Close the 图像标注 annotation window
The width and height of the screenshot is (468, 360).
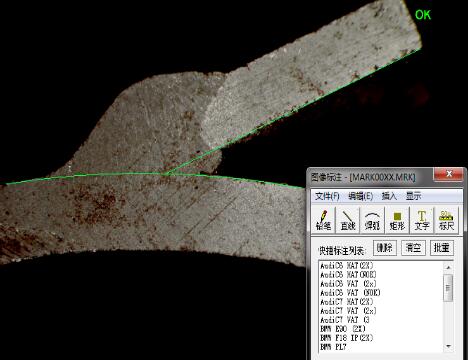[x=448, y=174]
